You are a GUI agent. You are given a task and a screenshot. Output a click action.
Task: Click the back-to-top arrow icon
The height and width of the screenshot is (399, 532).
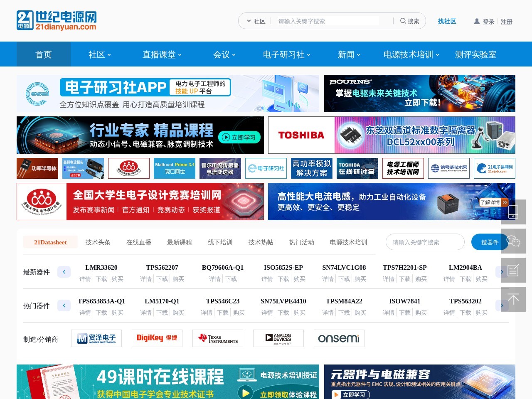point(513,299)
